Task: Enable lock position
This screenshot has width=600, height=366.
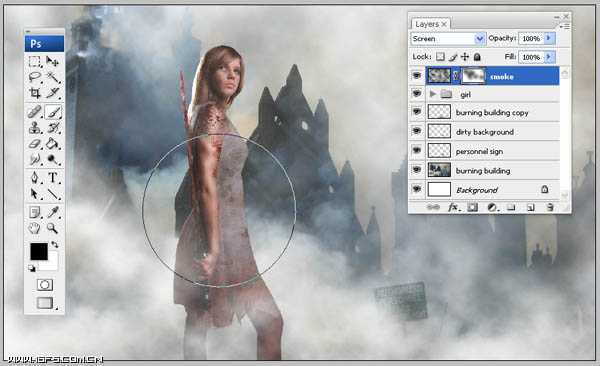Action: tap(465, 57)
